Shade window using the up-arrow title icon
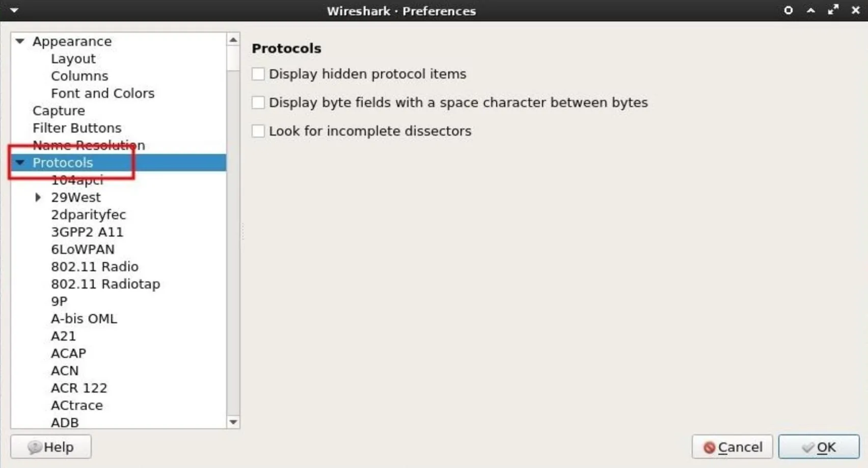 [x=810, y=10]
